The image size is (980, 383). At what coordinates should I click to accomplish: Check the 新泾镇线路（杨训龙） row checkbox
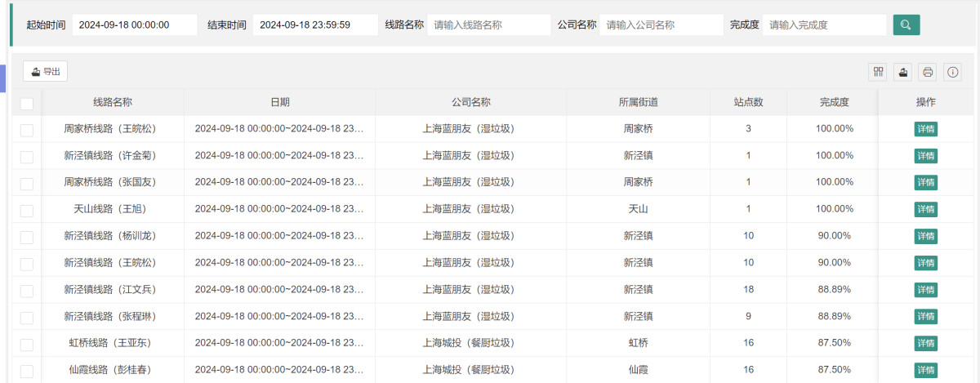[x=27, y=237]
